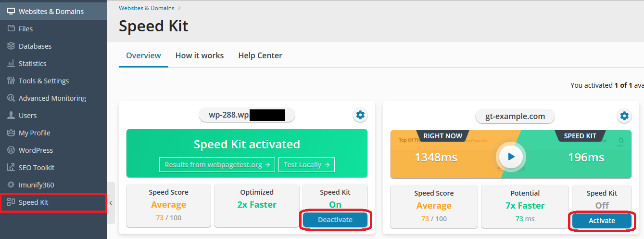Click the Tools & Settings sliders icon
The image size is (644, 239).
click(x=11, y=80)
